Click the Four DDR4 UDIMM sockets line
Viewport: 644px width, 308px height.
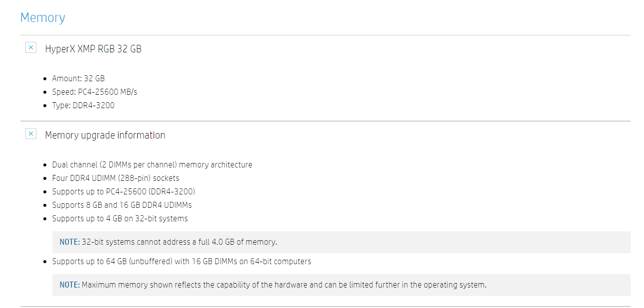tap(116, 178)
